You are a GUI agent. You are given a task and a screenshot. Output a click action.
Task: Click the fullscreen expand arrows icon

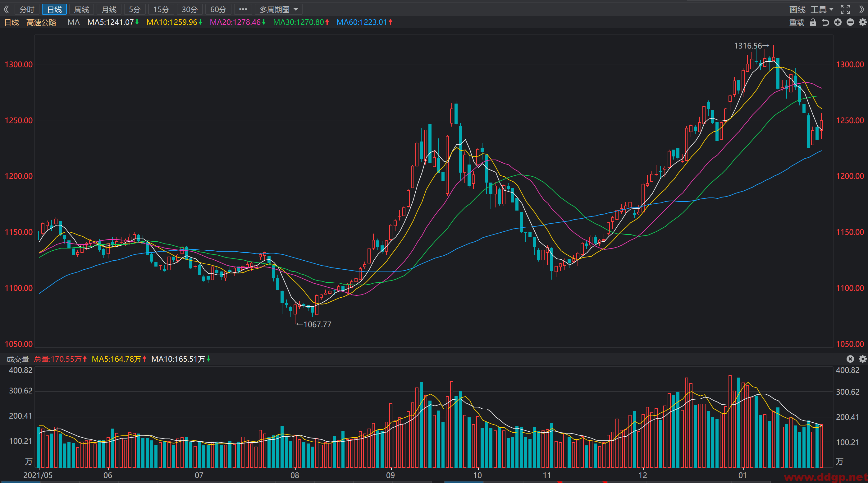[x=845, y=9]
